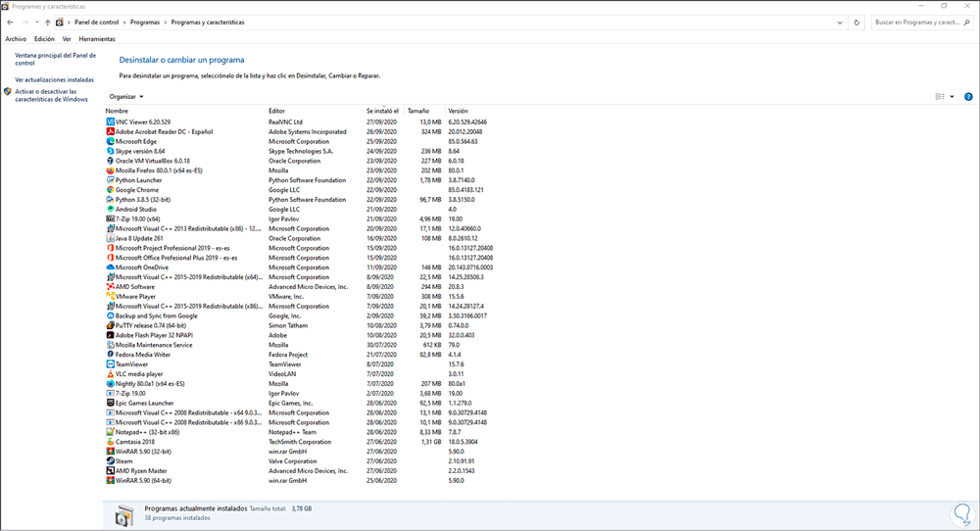The image size is (980, 531).
Task: Click the Steam program icon
Action: coord(111,461)
